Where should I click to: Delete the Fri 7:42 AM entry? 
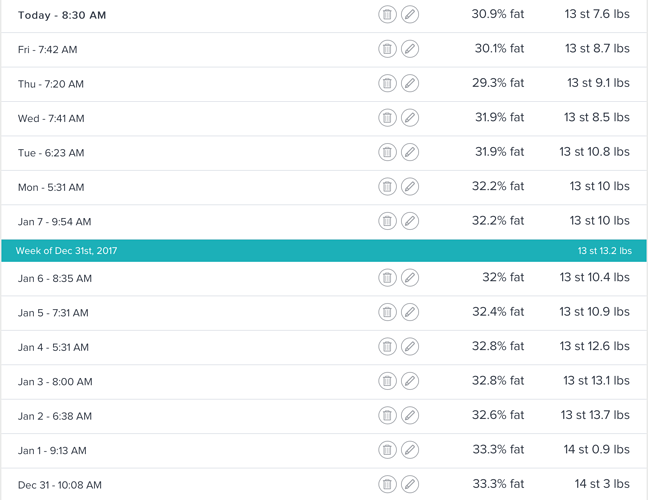coord(387,49)
